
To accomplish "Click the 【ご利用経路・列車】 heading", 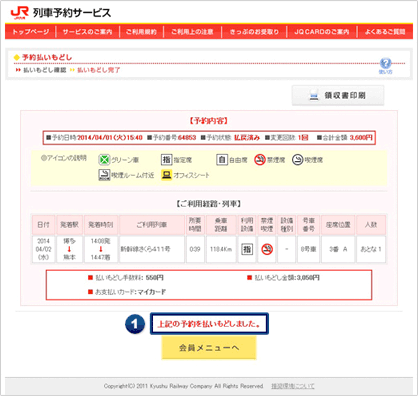I will pos(209,204).
